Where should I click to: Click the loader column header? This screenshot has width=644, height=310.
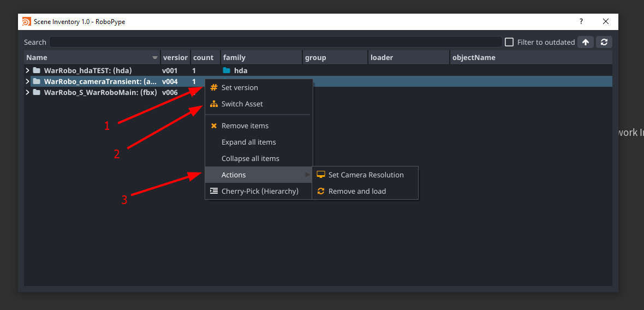(409, 57)
